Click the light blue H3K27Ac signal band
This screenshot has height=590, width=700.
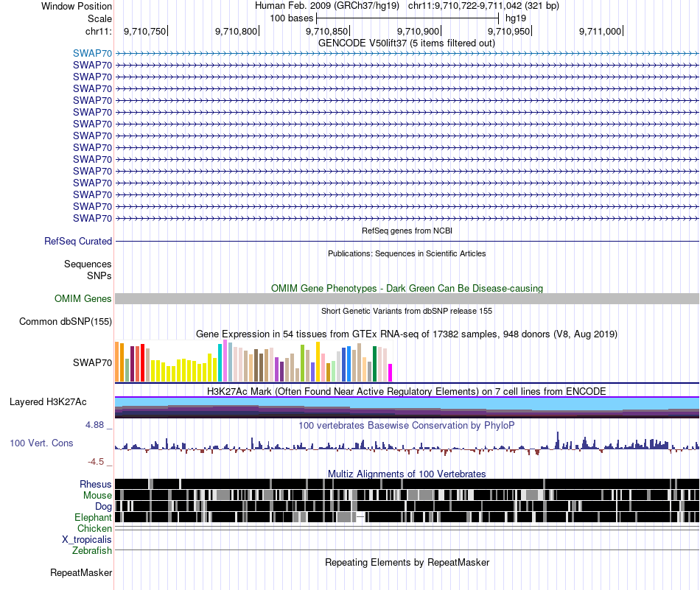click(x=407, y=401)
